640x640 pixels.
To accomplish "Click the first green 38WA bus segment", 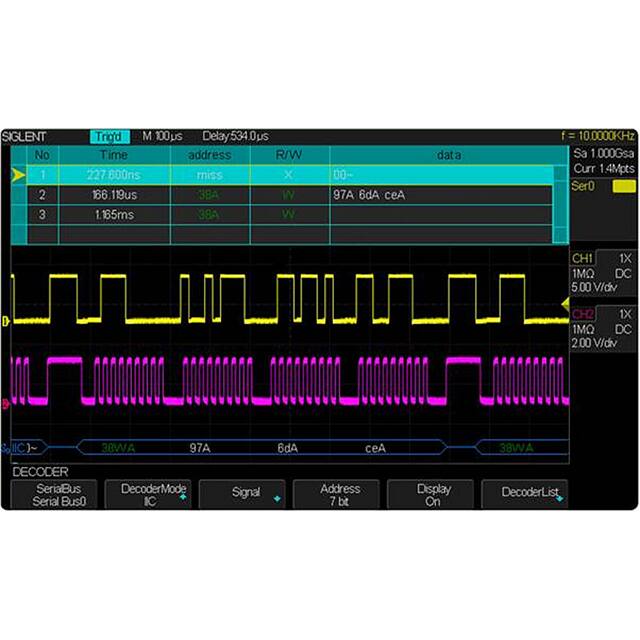I will [x=118, y=448].
